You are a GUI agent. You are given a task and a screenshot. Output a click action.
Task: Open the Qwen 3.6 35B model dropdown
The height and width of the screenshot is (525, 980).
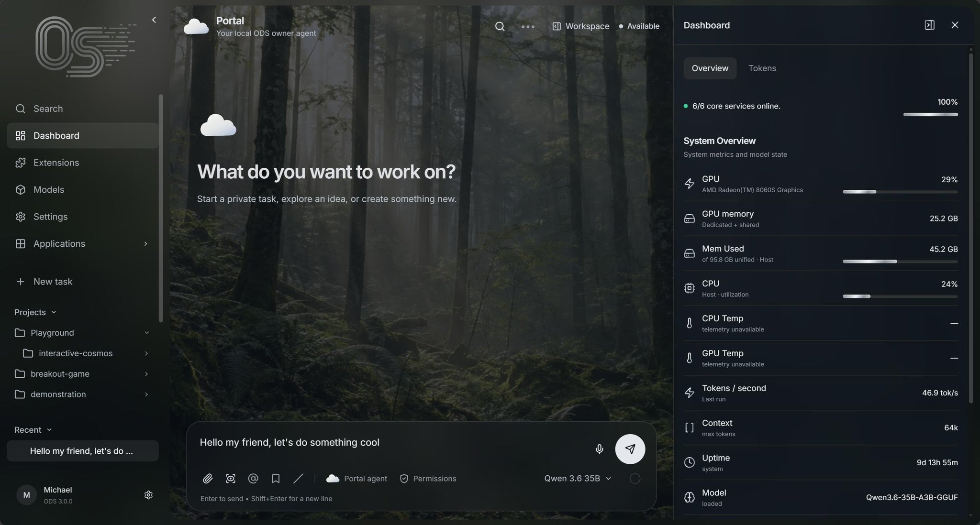[x=578, y=478]
